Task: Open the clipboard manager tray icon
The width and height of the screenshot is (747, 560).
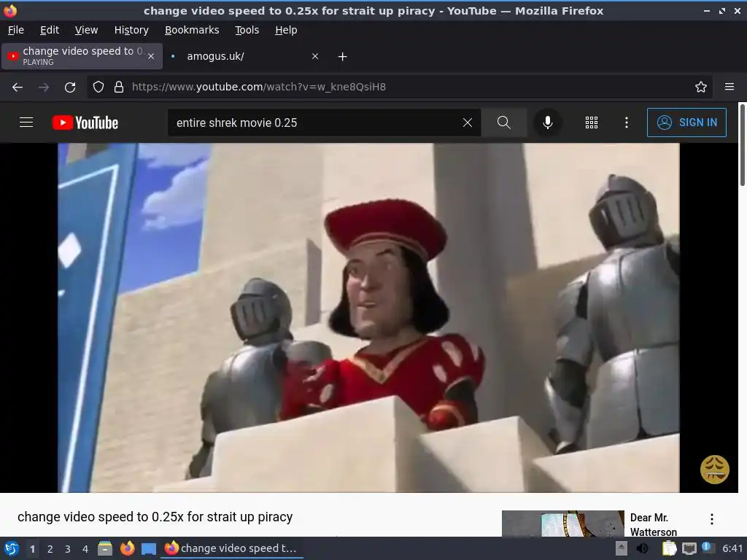Action: coord(670,548)
